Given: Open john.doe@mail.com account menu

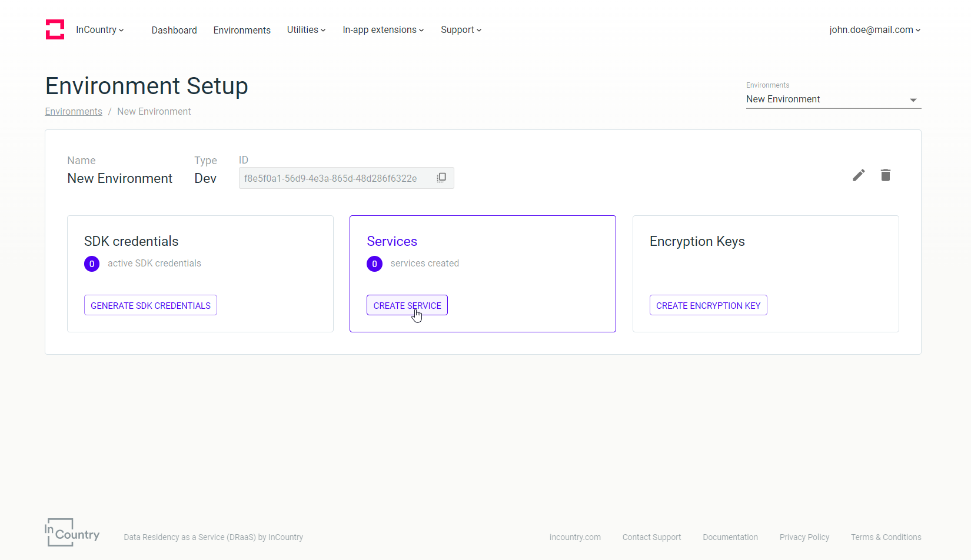Looking at the screenshot, I should [x=874, y=30].
